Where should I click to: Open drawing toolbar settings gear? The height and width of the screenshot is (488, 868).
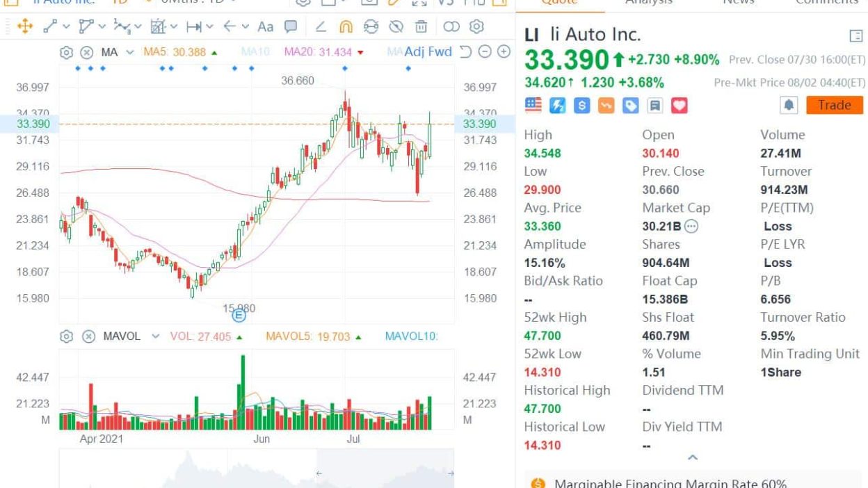476,27
